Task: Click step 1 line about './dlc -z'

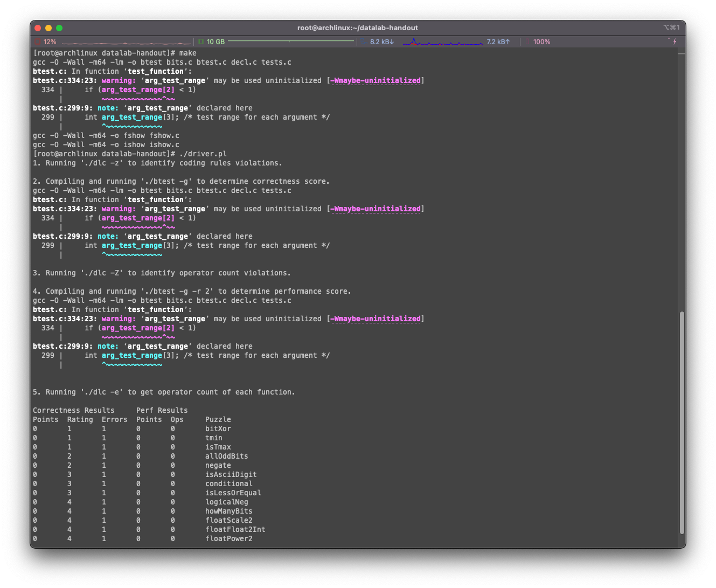Action: [157, 163]
